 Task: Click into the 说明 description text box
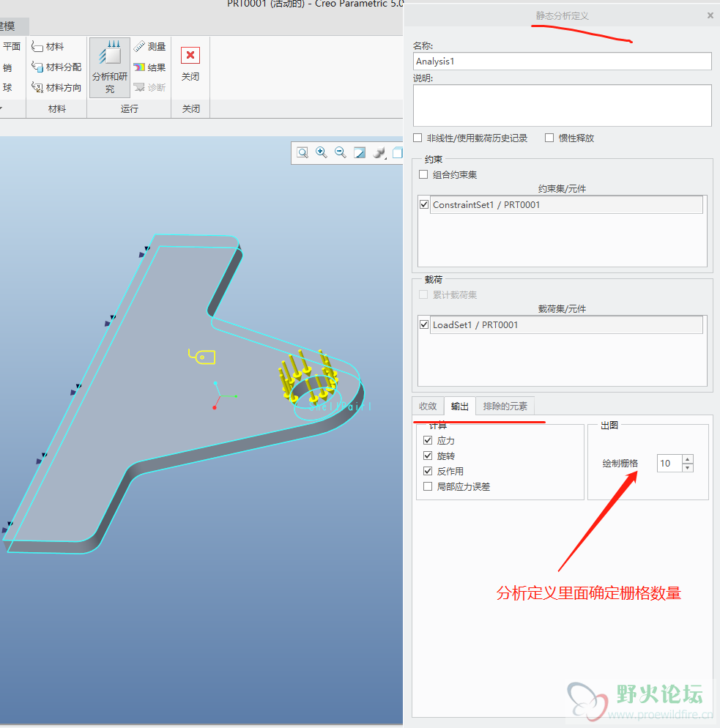[563, 105]
